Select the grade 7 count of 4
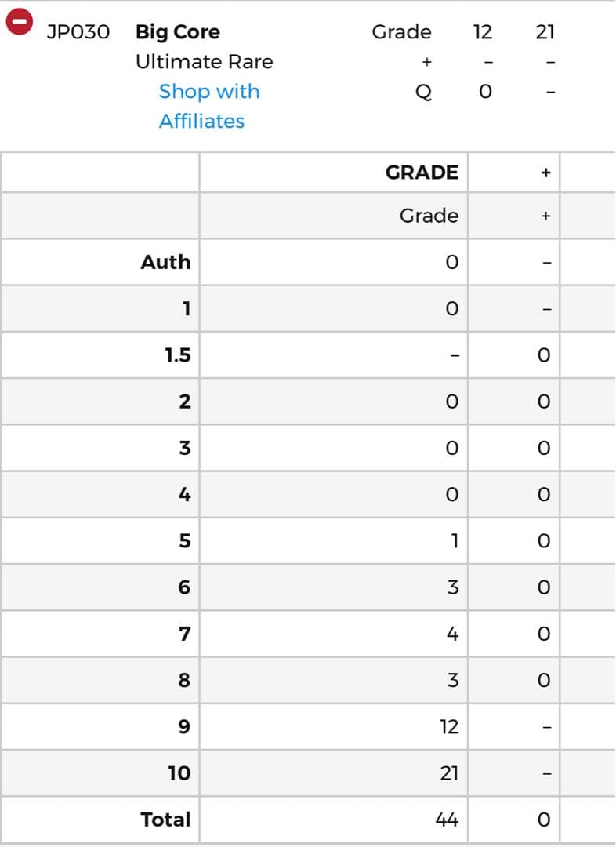616x847 pixels. tap(452, 634)
